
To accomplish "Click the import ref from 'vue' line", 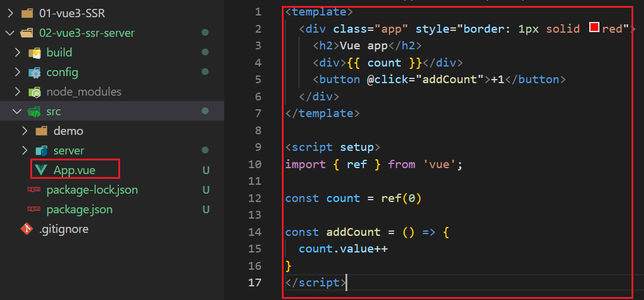I will point(374,165).
